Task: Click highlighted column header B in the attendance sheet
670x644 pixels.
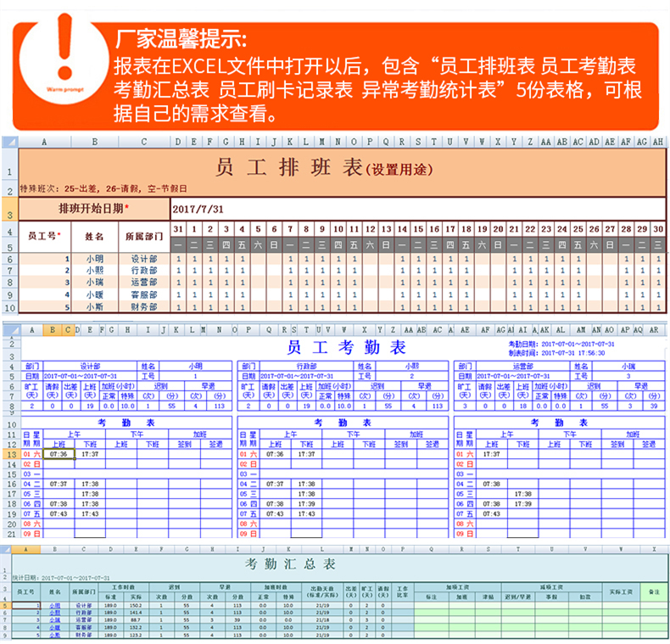Action: (x=51, y=329)
